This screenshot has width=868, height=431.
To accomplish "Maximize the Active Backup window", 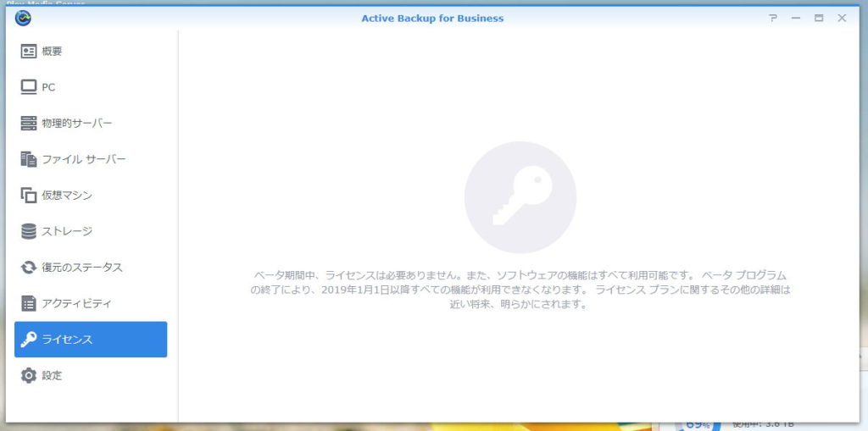I will pyautogui.click(x=819, y=19).
